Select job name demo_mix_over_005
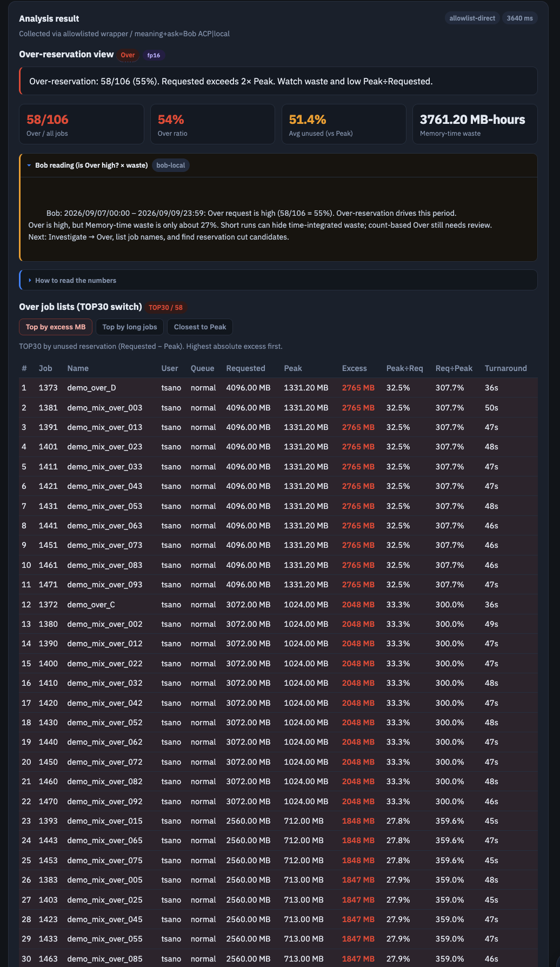Screen dimensions: 560x967 [x=105, y=880]
